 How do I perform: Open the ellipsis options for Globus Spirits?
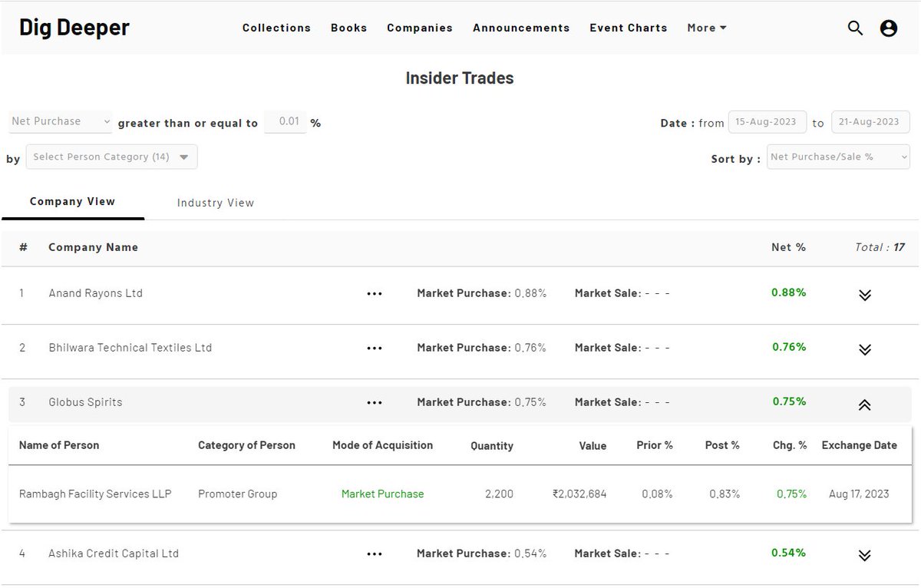point(375,402)
